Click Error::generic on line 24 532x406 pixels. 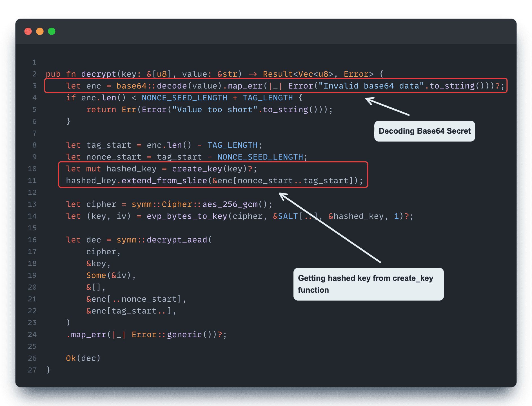pyautogui.click(x=167, y=334)
